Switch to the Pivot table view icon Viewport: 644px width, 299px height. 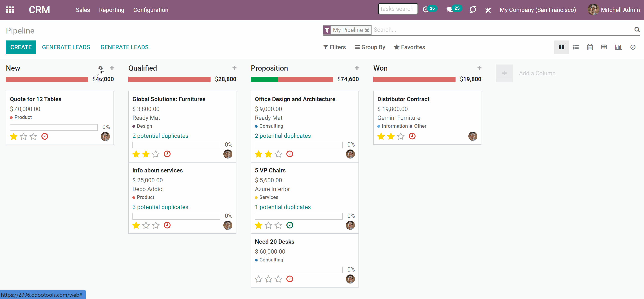point(604,47)
